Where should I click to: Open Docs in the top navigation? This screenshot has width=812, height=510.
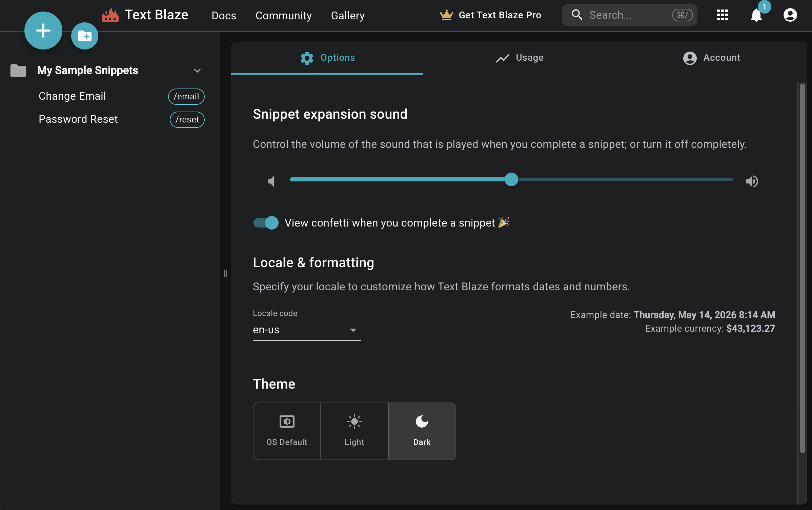tap(224, 16)
